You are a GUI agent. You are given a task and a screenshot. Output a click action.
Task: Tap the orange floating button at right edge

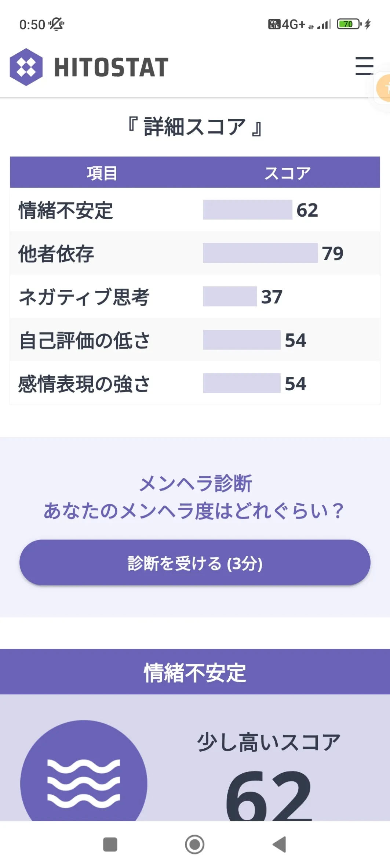(383, 88)
